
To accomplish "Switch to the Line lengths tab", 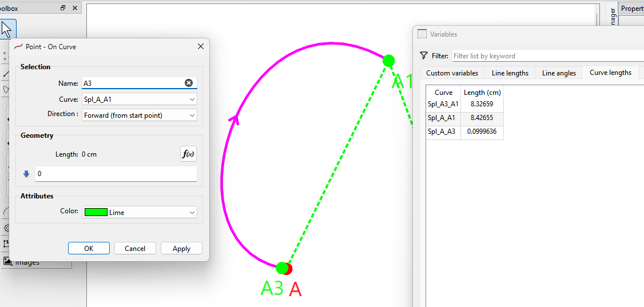I will coord(510,73).
